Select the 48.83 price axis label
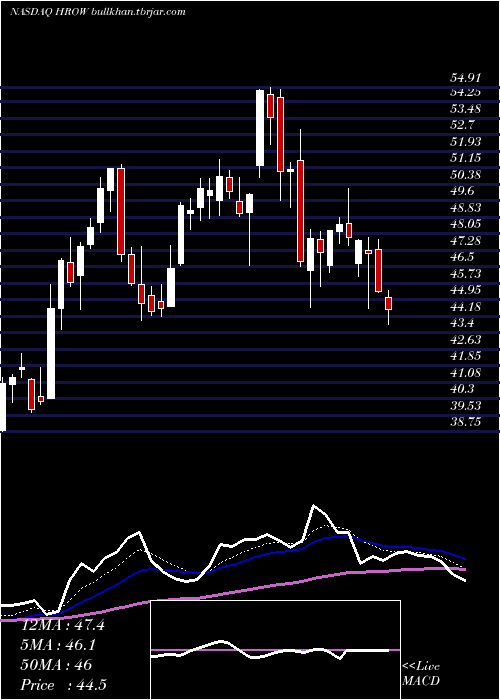The image size is (500, 700). (465, 208)
